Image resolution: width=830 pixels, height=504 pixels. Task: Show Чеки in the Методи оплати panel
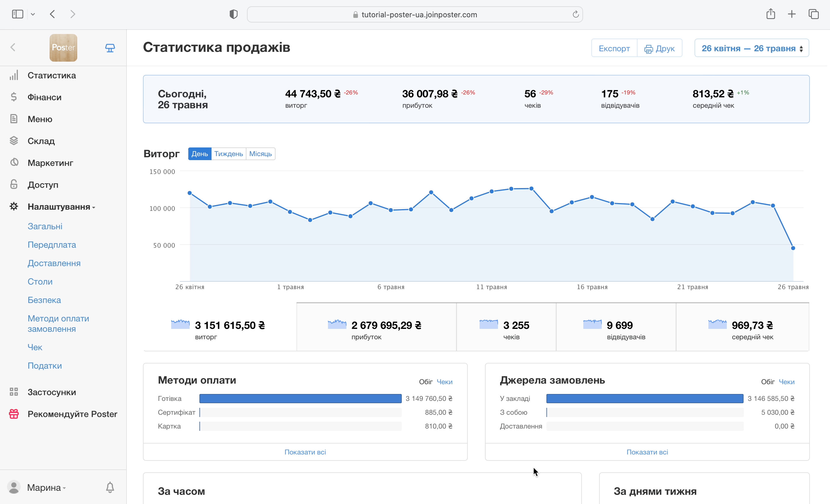pyautogui.click(x=444, y=381)
